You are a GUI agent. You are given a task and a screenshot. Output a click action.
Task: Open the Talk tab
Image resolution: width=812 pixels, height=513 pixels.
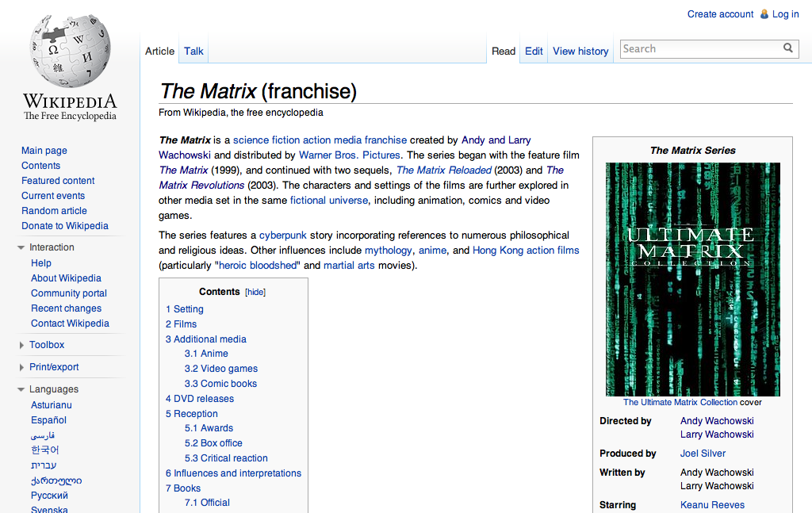tap(193, 52)
